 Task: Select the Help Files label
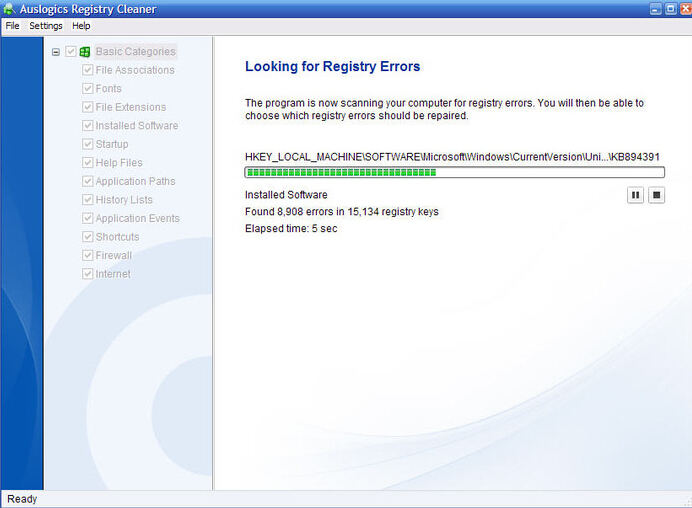click(x=119, y=163)
